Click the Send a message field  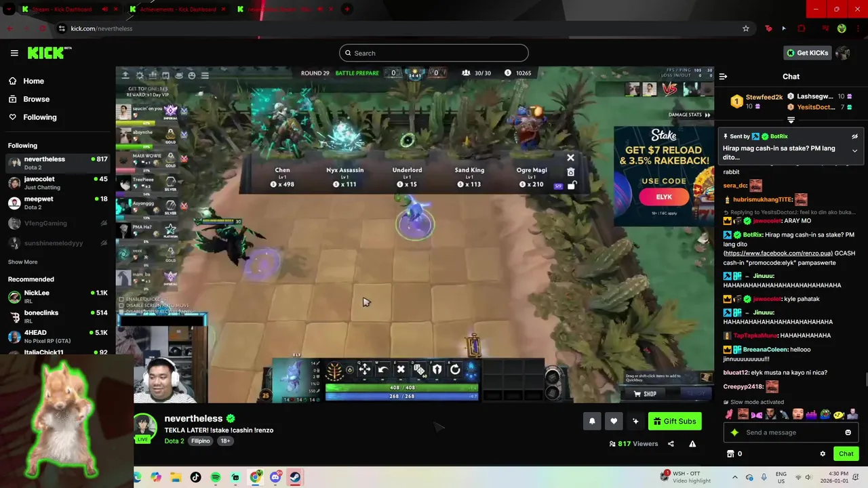coord(792,432)
